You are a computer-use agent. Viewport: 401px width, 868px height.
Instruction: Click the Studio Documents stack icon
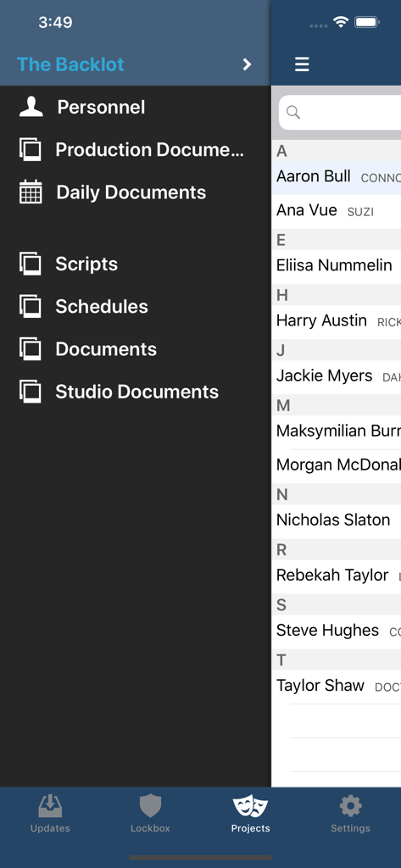[31, 392]
